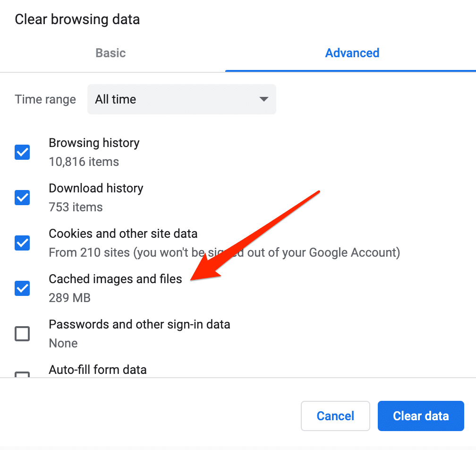Uncheck the Browsing history checkbox
The height and width of the screenshot is (450, 476).
click(22, 152)
